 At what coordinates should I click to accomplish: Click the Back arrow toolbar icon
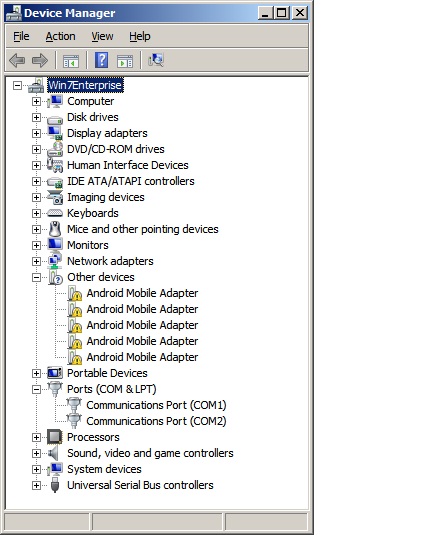[x=17, y=60]
